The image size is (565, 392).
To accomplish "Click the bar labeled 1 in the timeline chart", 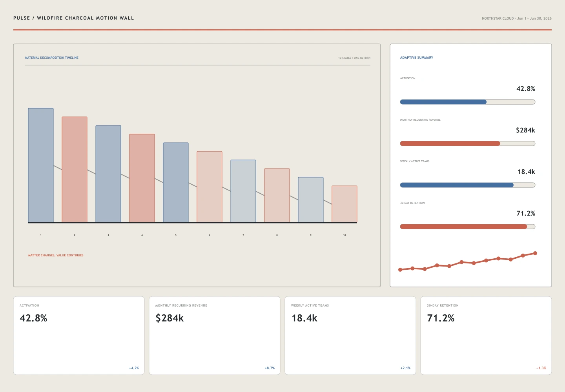I will tap(41, 165).
